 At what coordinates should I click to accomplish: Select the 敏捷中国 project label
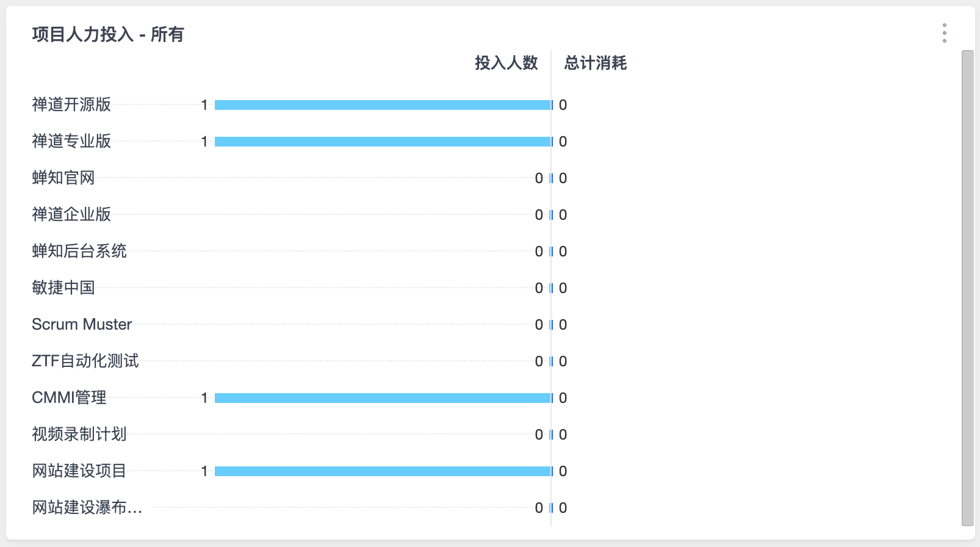tap(63, 288)
